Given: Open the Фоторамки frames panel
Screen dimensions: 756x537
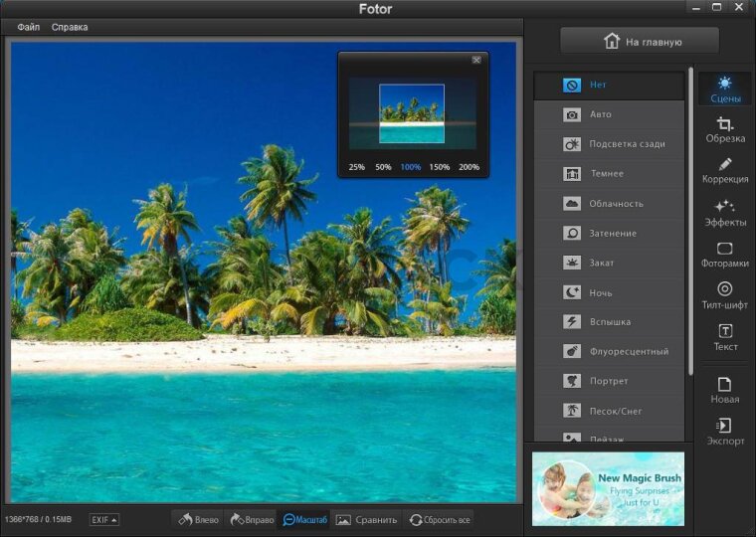Looking at the screenshot, I should point(725,255).
